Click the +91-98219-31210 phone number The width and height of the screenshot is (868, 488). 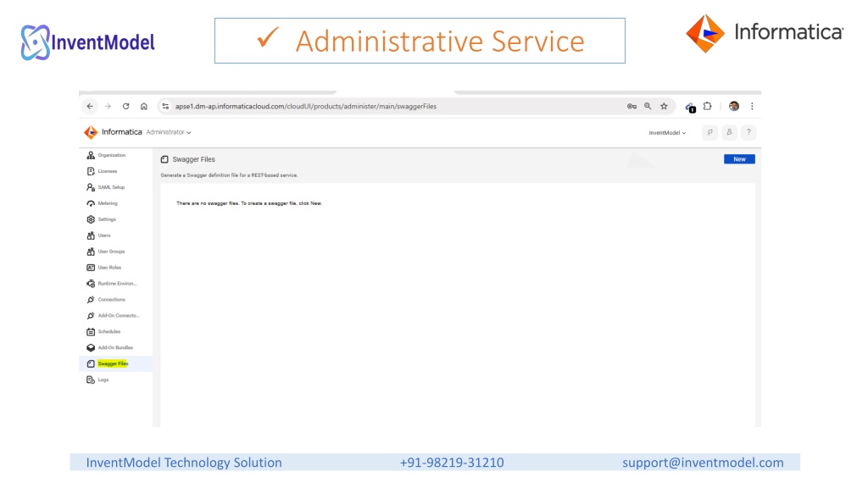click(452, 463)
